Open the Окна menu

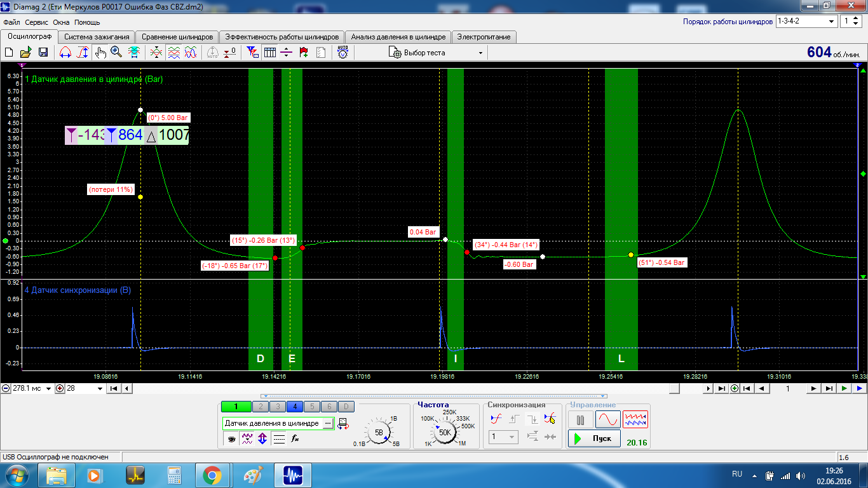(61, 22)
